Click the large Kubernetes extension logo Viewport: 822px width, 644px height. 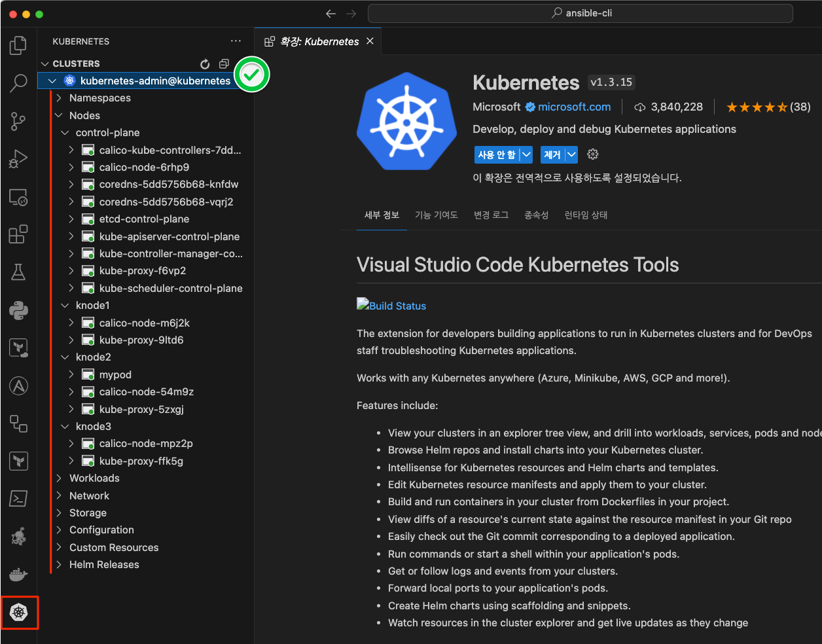pyautogui.click(x=406, y=121)
